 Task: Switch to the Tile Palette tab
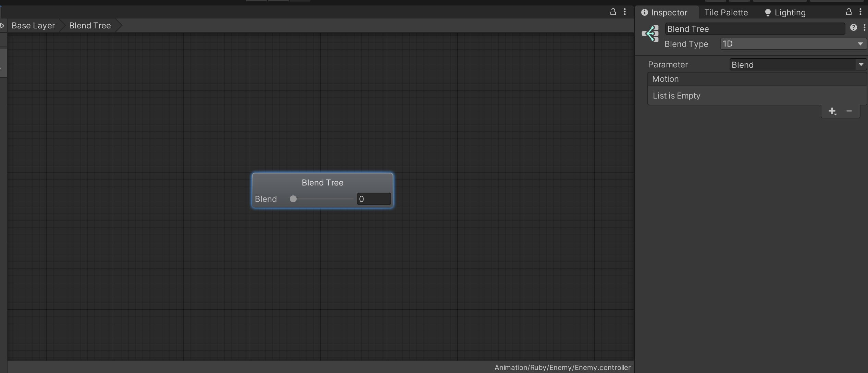point(726,13)
